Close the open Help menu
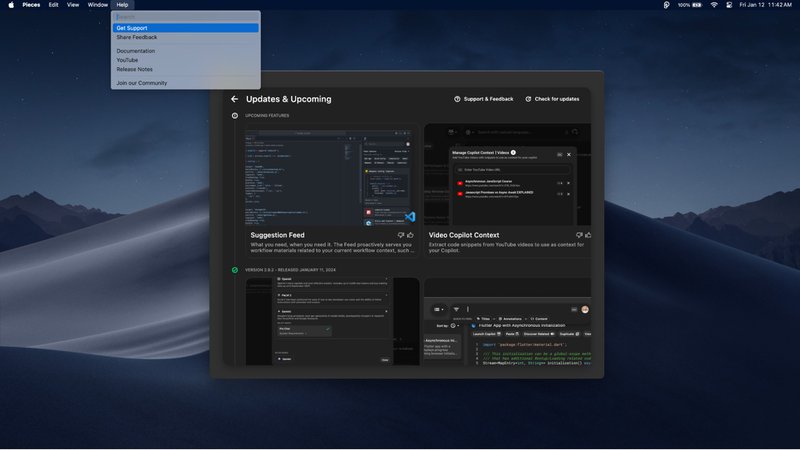800x450 pixels. pos(122,5)
